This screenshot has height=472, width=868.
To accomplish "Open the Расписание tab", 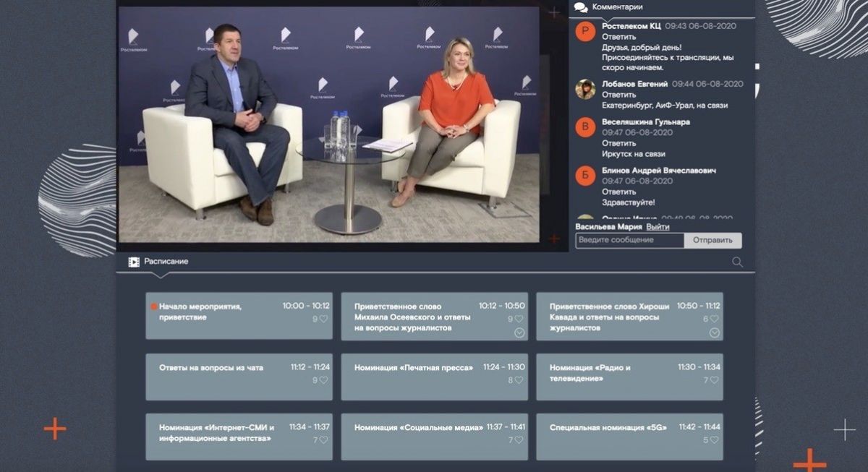I will click(166, 262).
